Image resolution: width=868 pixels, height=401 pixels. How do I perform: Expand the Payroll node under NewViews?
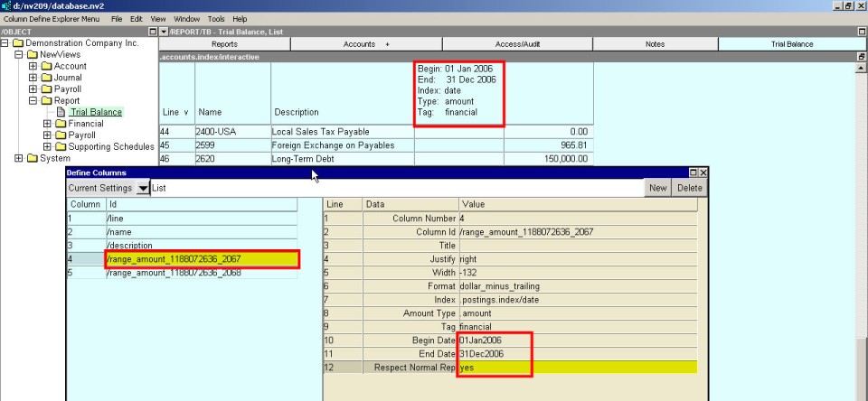coord(33,89)
